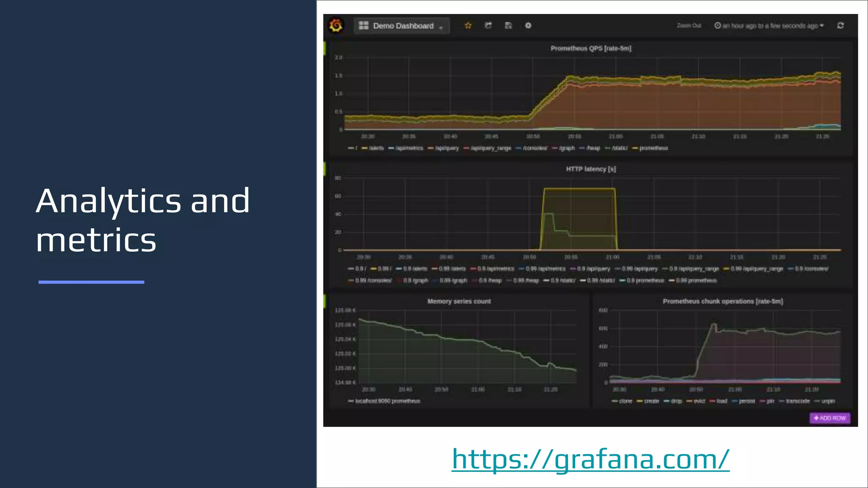
Task: Click the Zoom Out button
Action: point(689,25)
